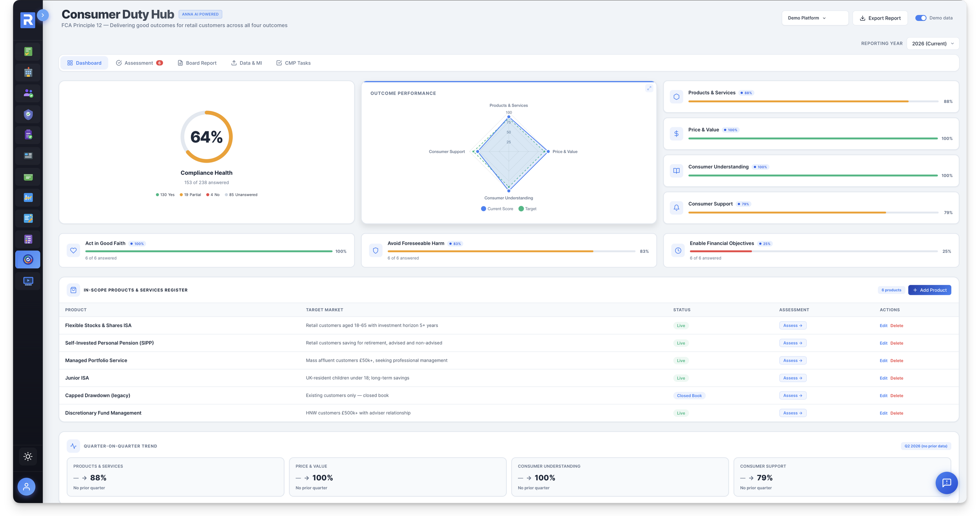Open the CMP Tasks tab
980x516 pixels.
point(293,63)
